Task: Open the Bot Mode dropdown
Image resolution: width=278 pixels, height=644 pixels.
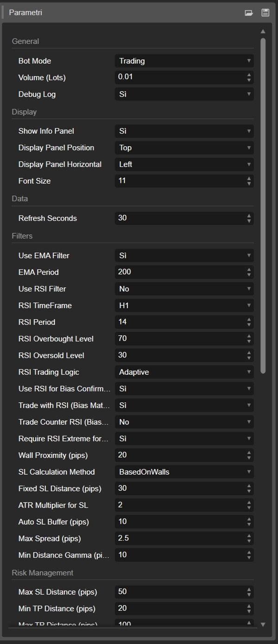Action: [x=184, y=61]
